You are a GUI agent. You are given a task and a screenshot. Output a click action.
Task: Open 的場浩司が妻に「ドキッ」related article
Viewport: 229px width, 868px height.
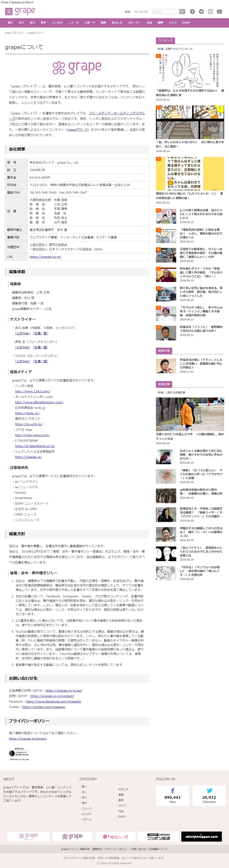coord(201,364)
